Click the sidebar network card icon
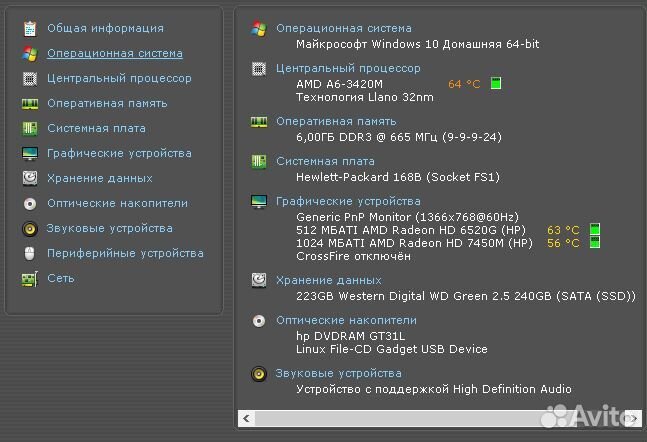This screenshot has width=647, height=442. [30, 279]
